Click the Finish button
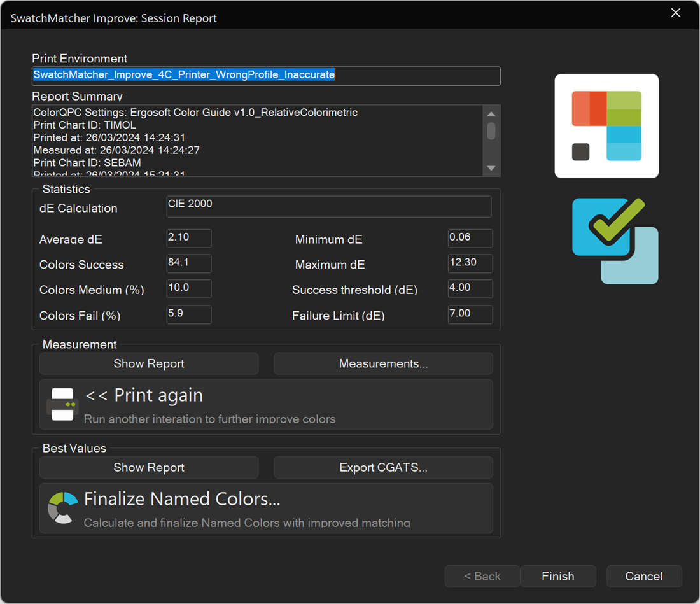The width and height of the screenshot is (700, 604). (x=557, y=577)
